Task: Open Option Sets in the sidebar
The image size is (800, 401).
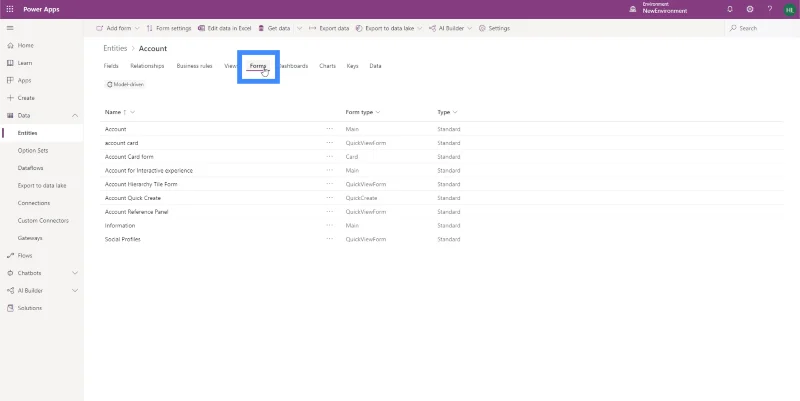Action: [33, 151]
